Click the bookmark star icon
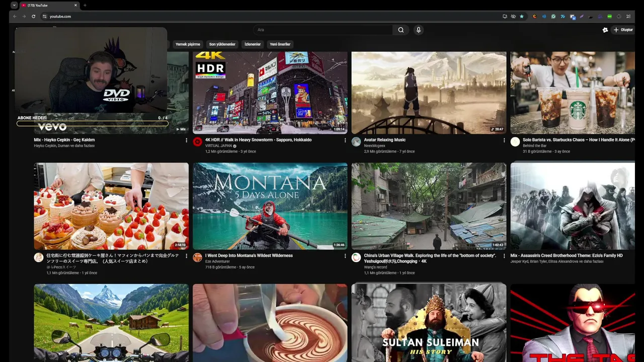The height and width of the screenshot is (362, 644). coord(522,16)
